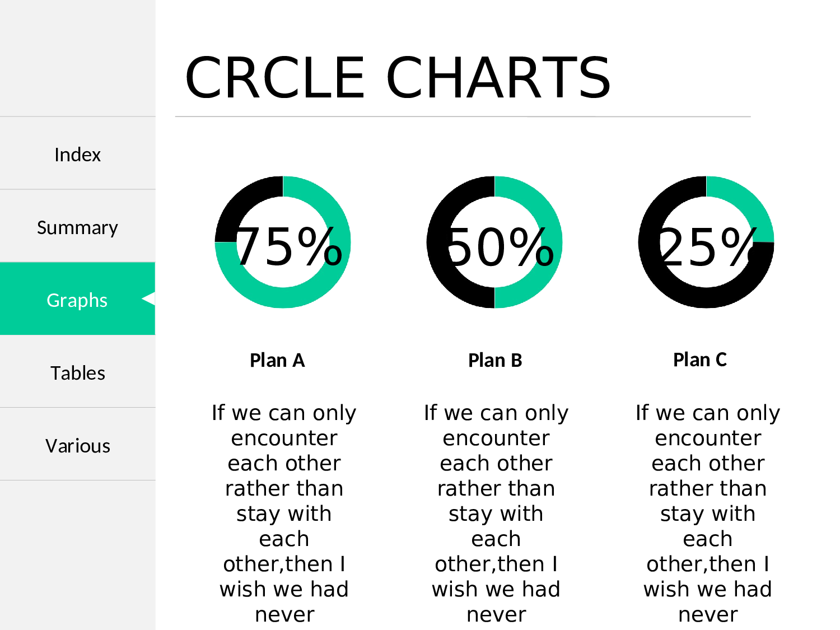Click the Plan C heading
The height and width of the screenshot is (630, 840).
click(x=699, y=360)
